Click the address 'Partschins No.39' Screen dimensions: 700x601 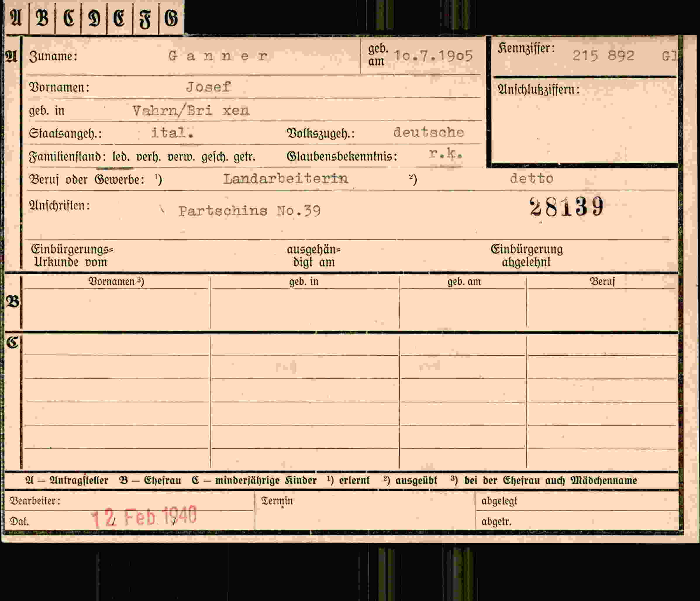250,211
